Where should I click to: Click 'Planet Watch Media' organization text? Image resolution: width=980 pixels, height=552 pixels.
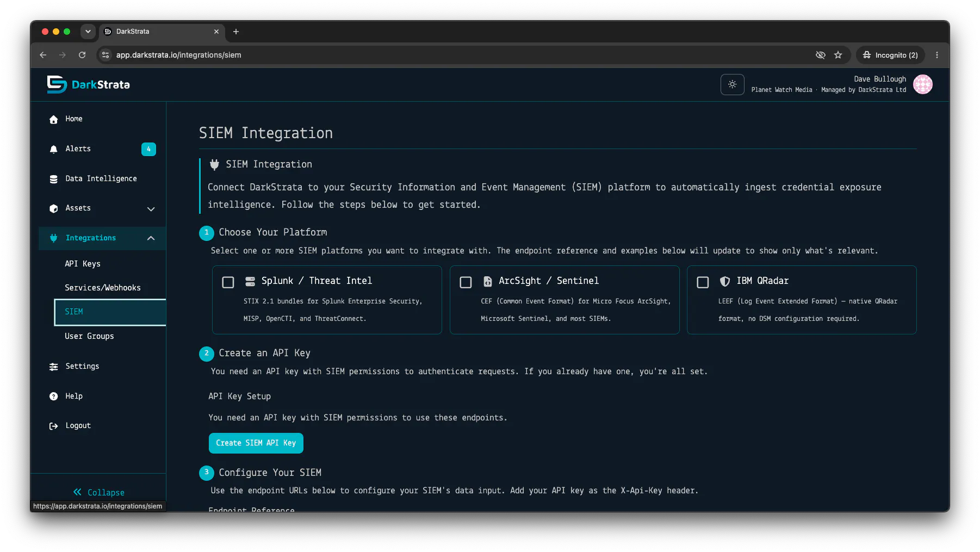[x=781, y=90]
